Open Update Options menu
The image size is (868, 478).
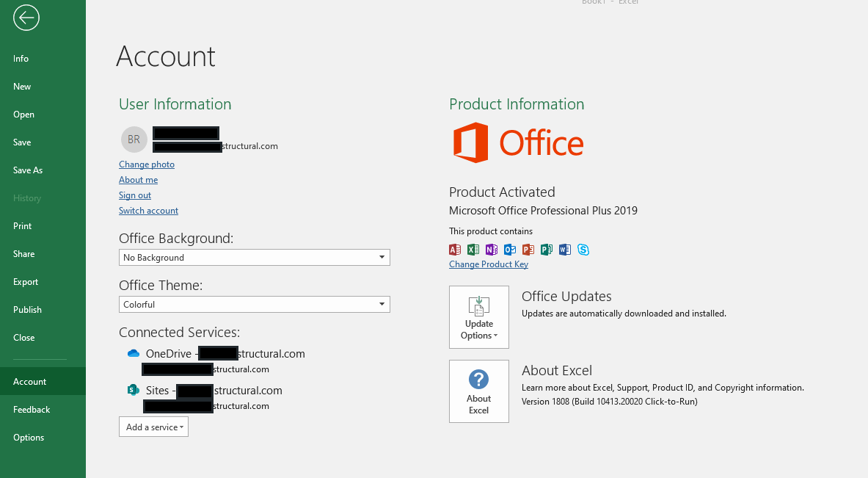pos(479,317)
